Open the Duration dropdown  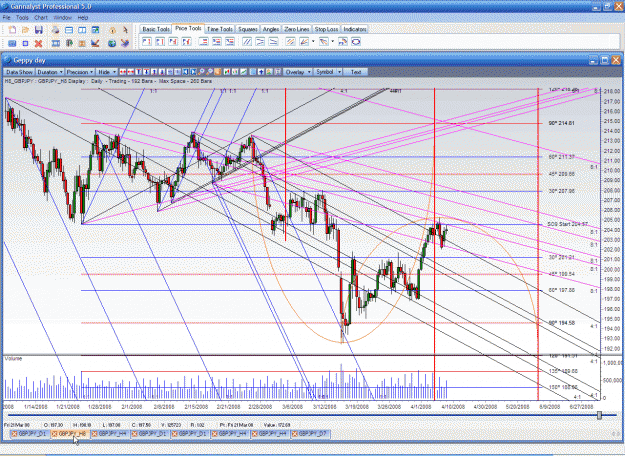(50, 72)
